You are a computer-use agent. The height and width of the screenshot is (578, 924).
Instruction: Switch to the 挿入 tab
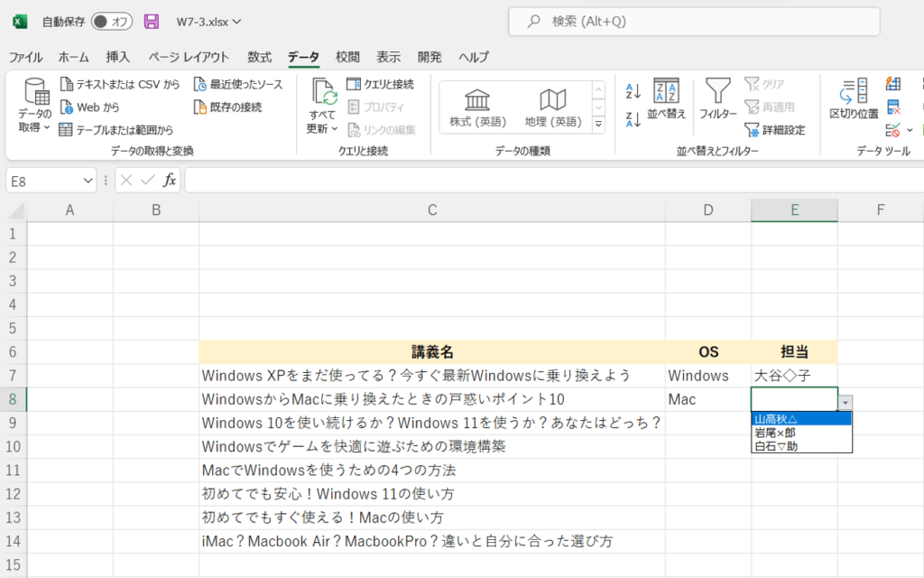tap(118, 57)
